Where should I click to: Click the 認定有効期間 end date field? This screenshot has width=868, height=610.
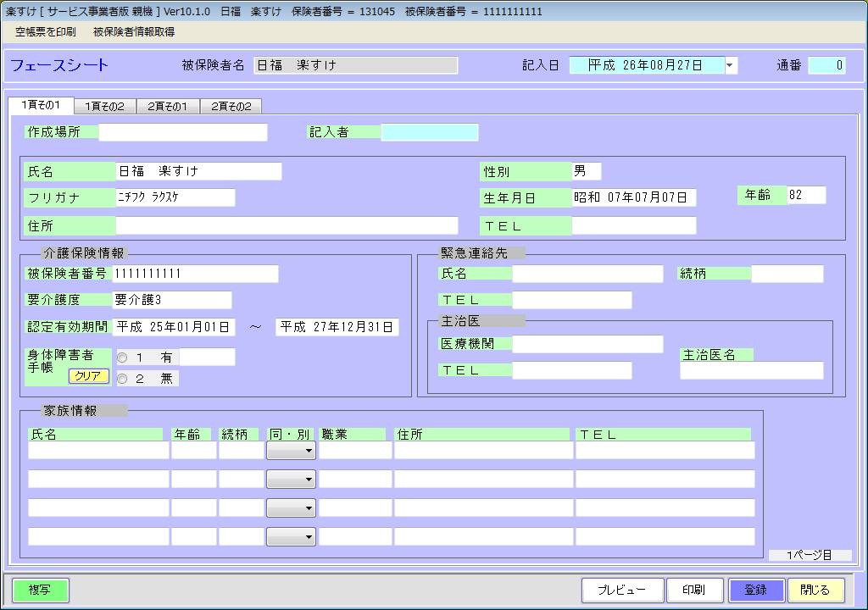[x=337, y=327]
